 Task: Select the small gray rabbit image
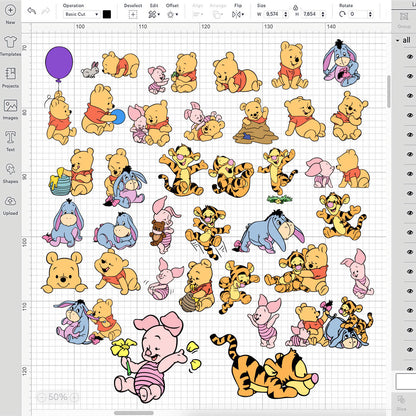pos(90,70)
